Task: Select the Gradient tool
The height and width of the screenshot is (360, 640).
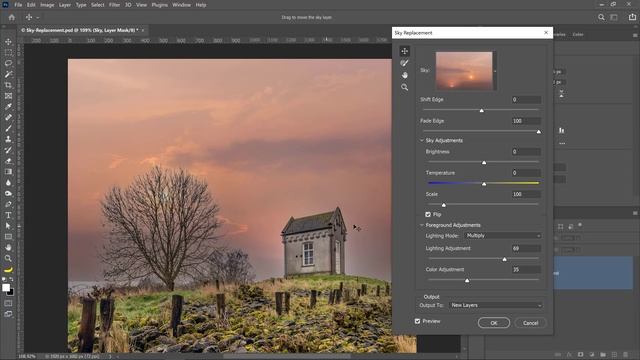Action: 8,172
